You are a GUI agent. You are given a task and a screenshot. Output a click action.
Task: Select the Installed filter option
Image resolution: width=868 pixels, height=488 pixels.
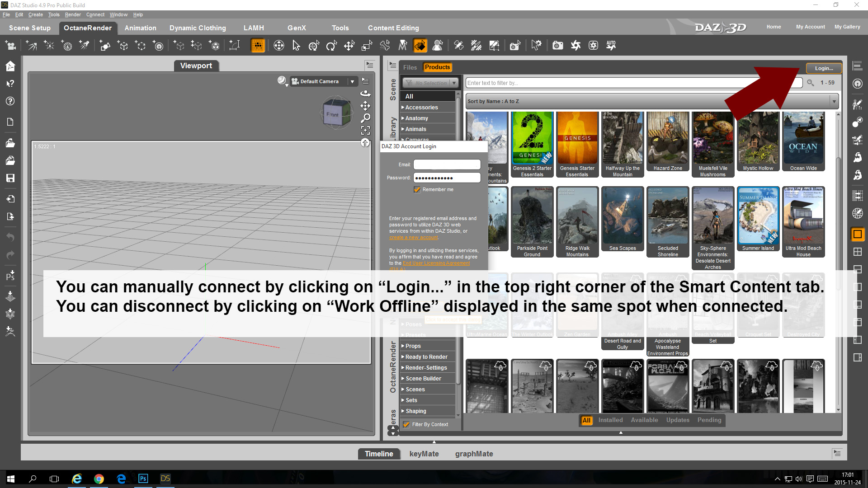click(x=610, y=420)
